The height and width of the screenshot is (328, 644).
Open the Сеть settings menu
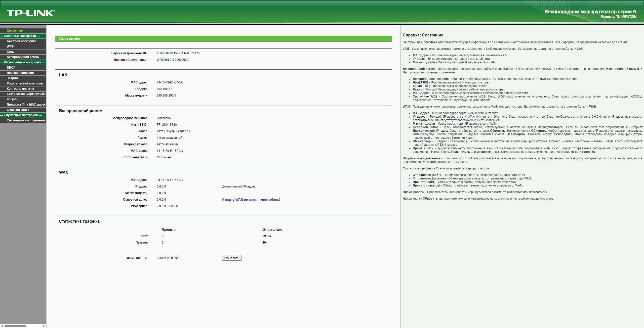(10, 52)
